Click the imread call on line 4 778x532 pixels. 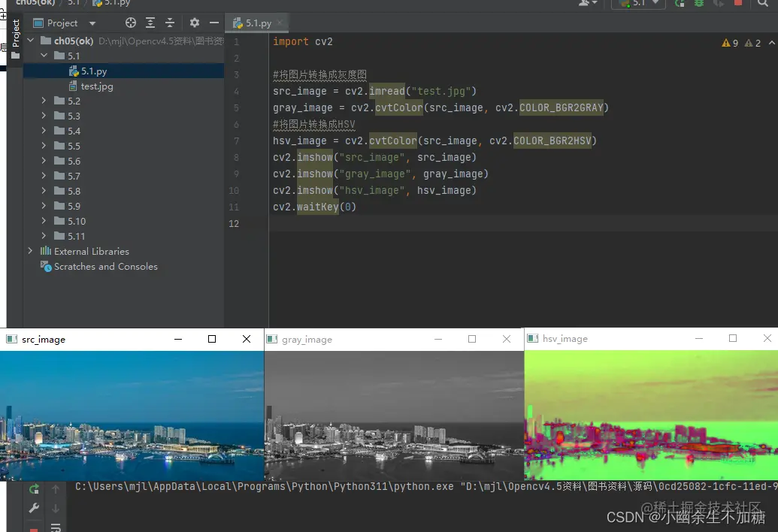[x=387, y=91]
